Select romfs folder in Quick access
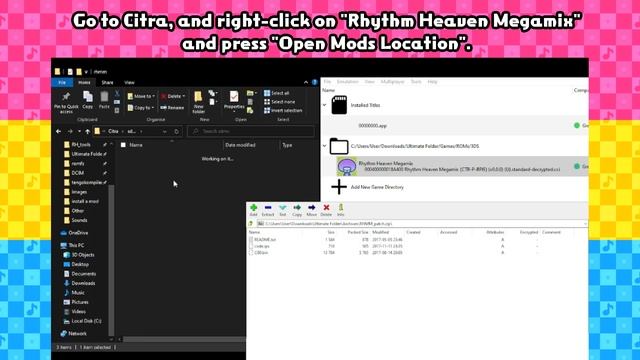This screenshot has height=360, width=640. click(78, 163)
